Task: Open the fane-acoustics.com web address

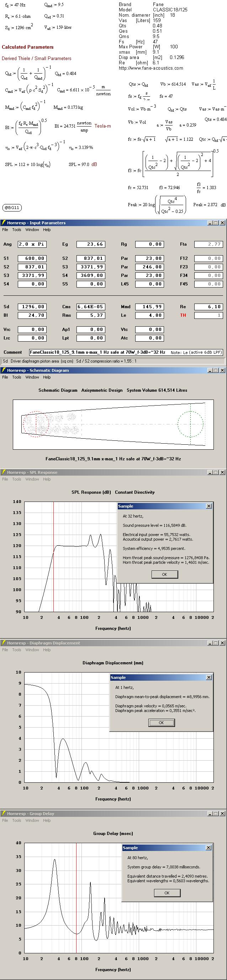Action: pyautogui.click(x=151, y=68)
